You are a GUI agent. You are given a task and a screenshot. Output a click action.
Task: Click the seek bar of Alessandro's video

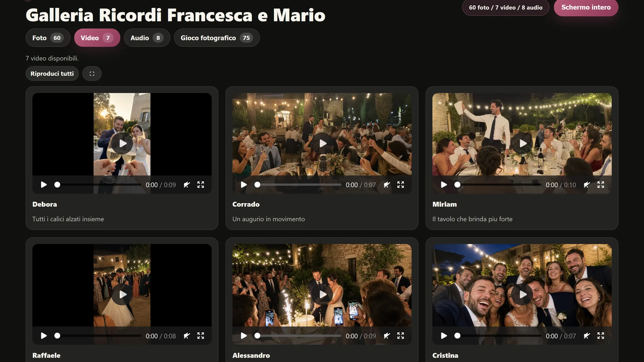(297, 336)
